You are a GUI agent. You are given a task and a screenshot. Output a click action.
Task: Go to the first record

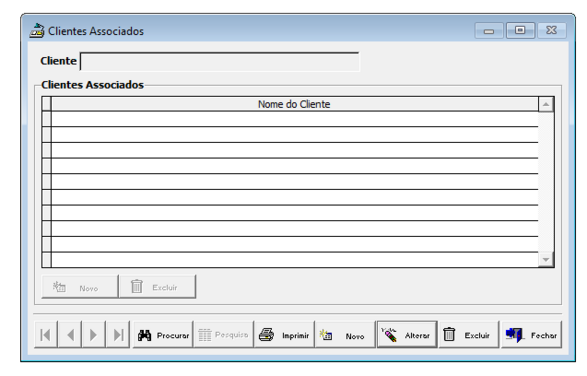(x=46, y=334)
